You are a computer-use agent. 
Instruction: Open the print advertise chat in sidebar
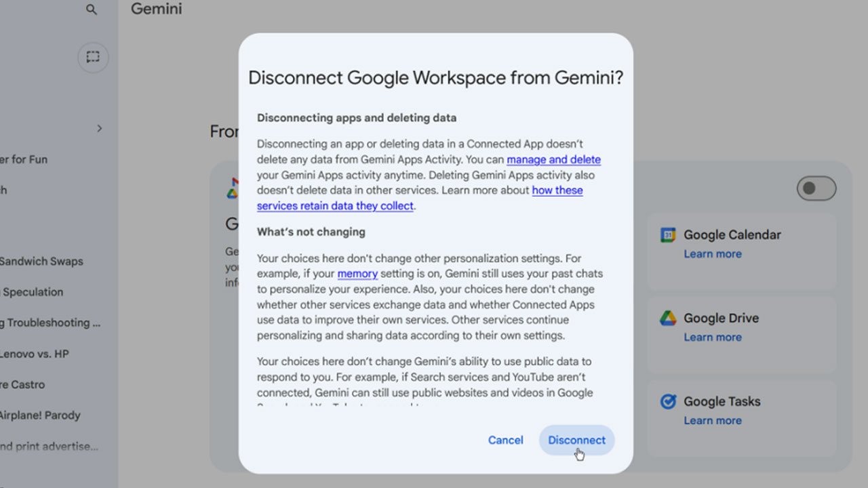(49, 447)
